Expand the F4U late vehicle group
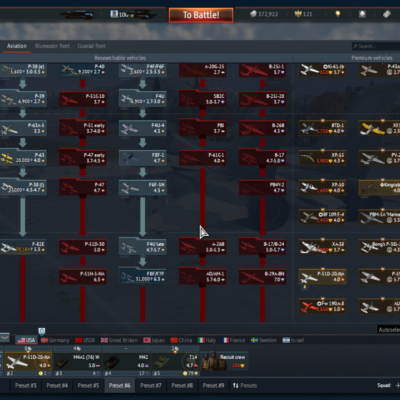Viewport: 400px width, 400px height. tap(143, 247)
